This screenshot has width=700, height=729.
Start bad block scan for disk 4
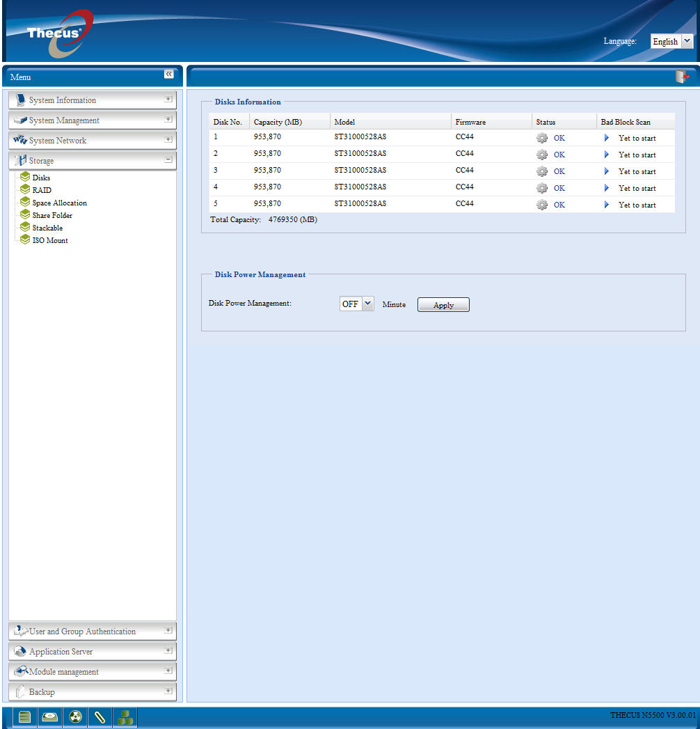606,188
